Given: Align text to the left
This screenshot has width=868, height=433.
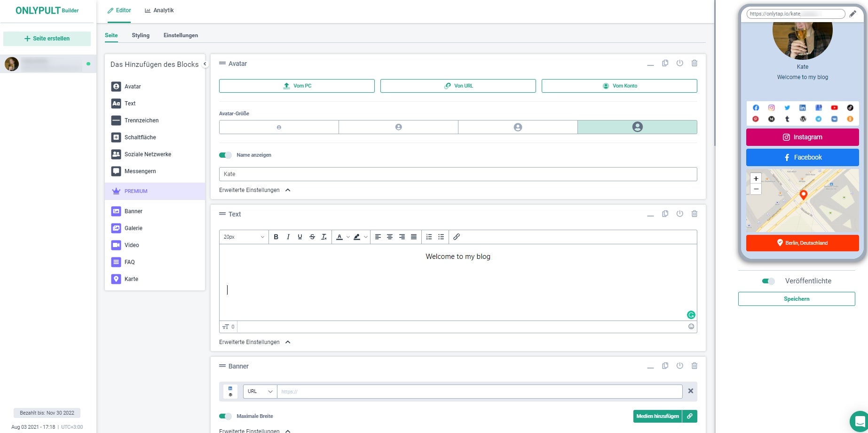Looking at the screenshot, I should point(378,237).
